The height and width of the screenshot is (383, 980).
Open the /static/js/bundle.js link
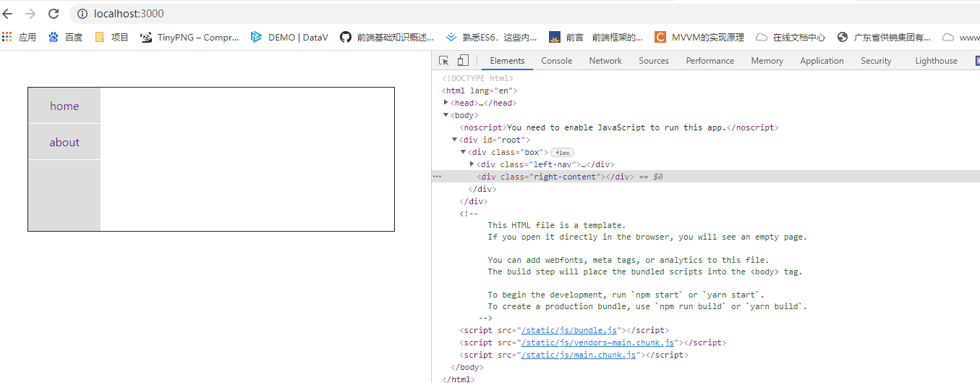(x=570, y=330)
